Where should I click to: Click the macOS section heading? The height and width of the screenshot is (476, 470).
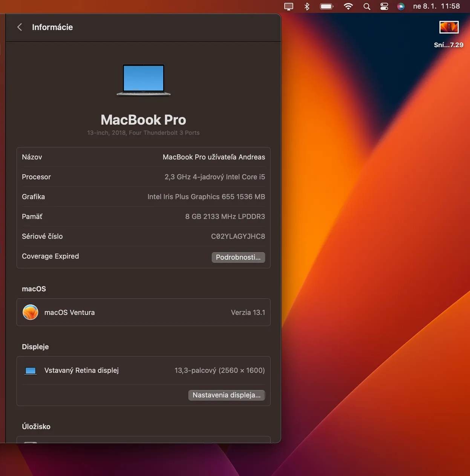[34, 289]
